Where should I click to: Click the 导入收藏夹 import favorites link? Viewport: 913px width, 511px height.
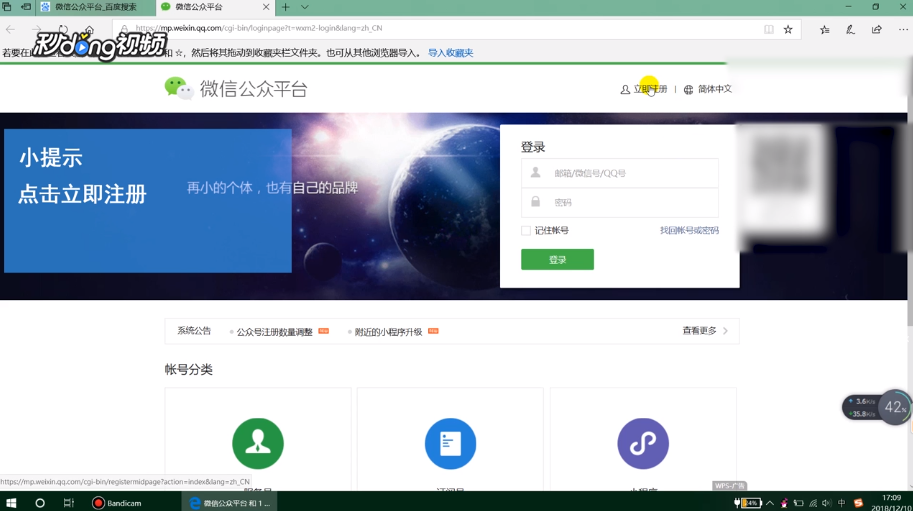(451, 52)
